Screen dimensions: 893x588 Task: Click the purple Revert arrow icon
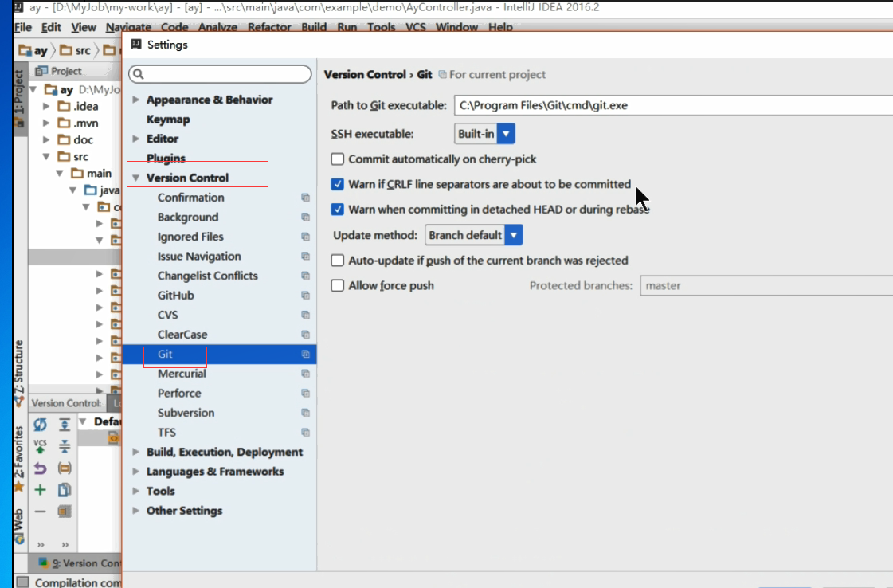(x=40, y=468)
